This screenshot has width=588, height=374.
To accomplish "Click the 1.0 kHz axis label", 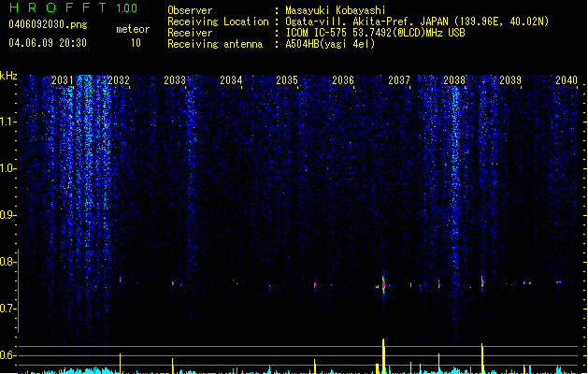I will 7,168.
